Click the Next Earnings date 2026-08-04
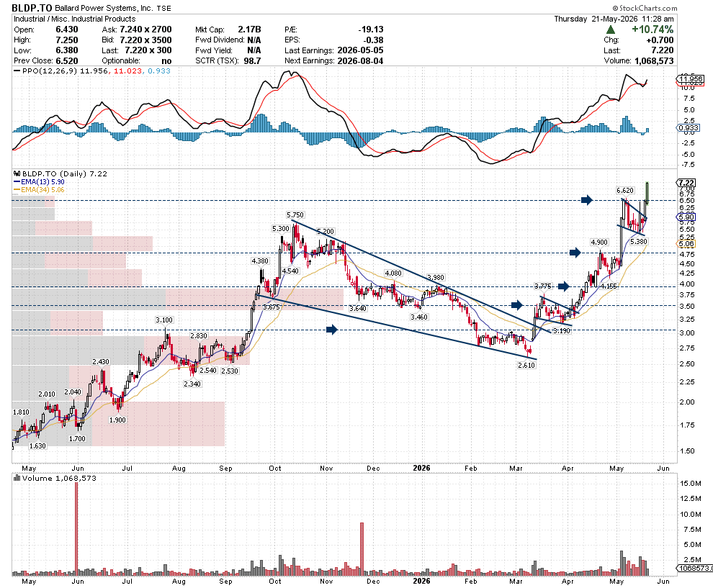713x588 pixels. (361, 61)
